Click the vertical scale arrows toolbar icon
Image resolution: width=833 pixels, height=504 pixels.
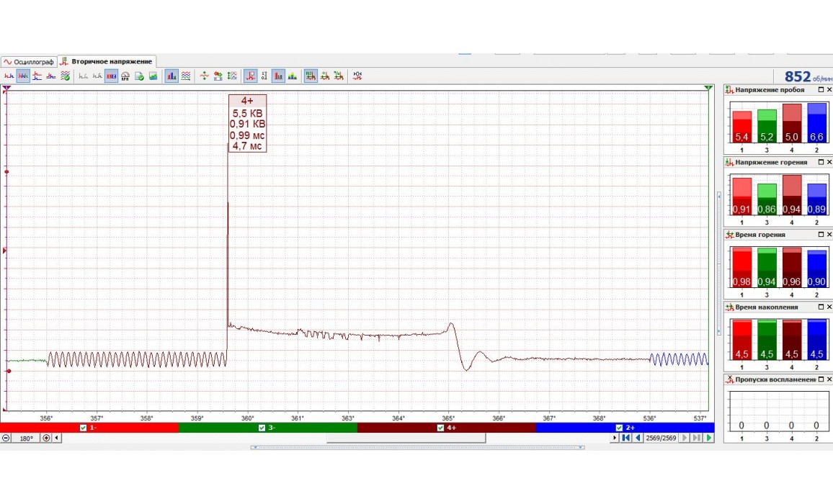click(x=232, y=76)
